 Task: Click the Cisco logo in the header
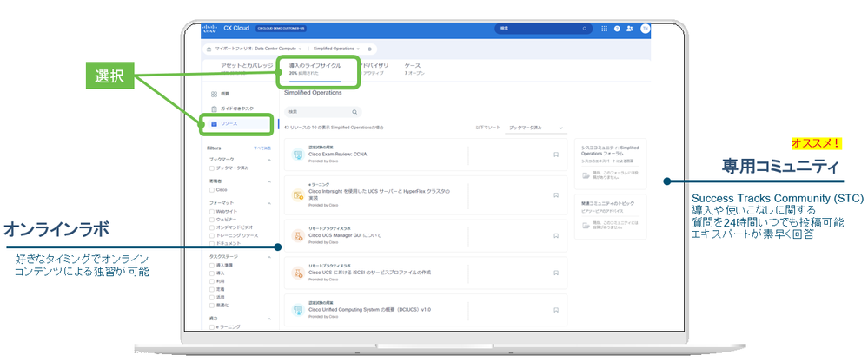coord(209,29)
